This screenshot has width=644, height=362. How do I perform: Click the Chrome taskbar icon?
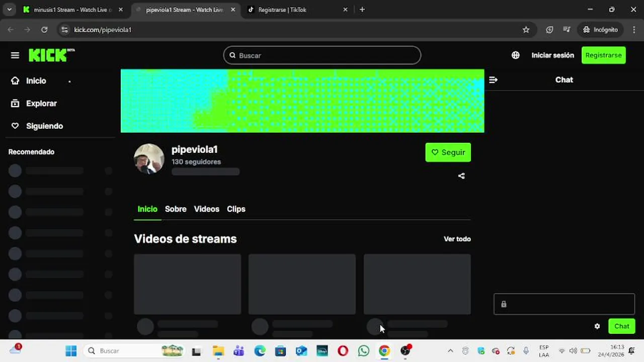click(384, 351)
